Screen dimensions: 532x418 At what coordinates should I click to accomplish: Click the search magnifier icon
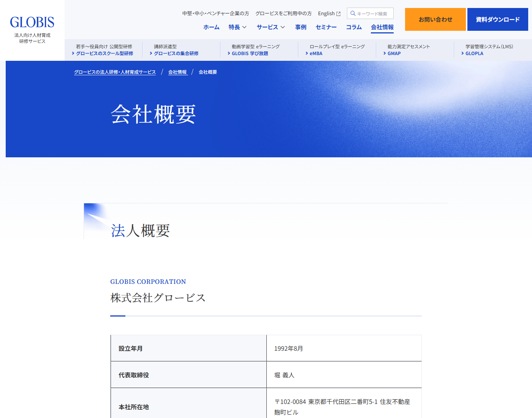(353, 13)
